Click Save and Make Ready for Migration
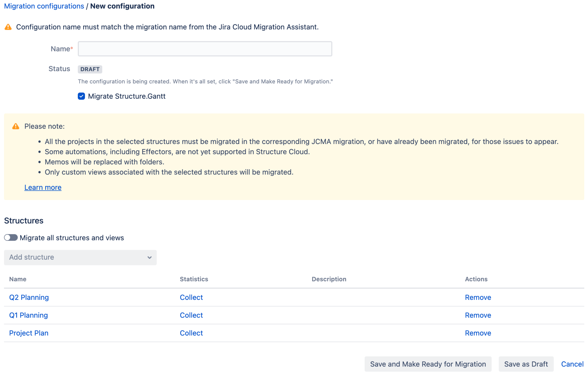The image size is (588, 375). click(428, 364)
